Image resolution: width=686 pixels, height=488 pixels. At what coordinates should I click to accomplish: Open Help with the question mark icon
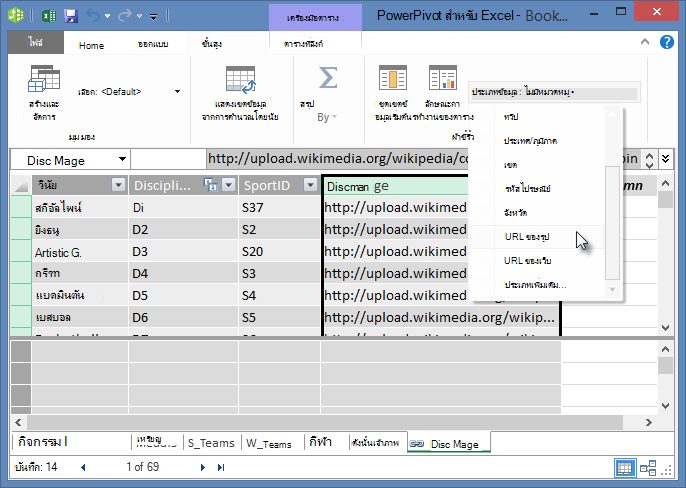[x=667, y=42]
